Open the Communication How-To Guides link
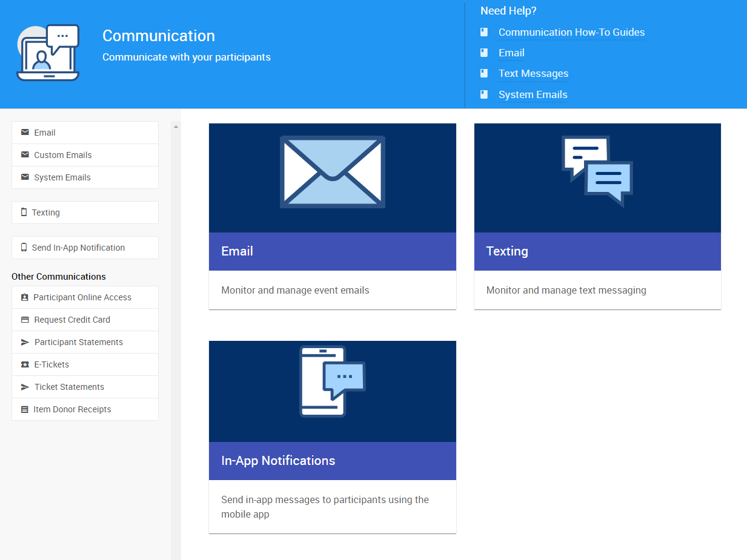Image resolution: width=747 pixels, height=560 pixels. (x=571, y=33)
